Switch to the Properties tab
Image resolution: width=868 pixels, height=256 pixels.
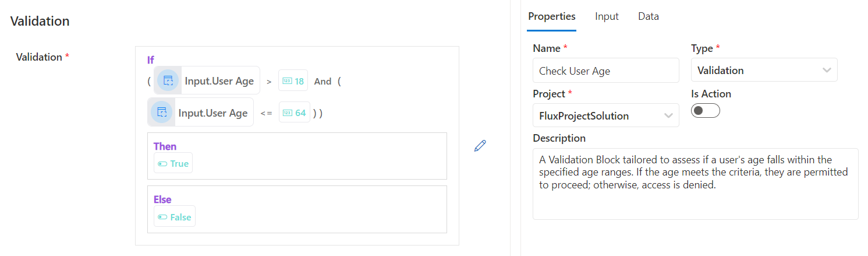[551, 16]
